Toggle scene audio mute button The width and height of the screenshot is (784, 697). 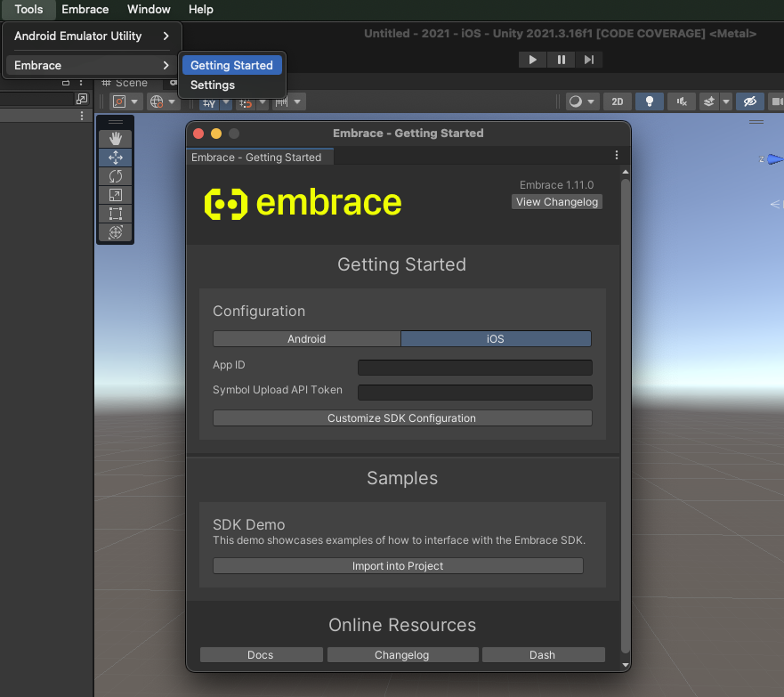[x=682, y=102]
